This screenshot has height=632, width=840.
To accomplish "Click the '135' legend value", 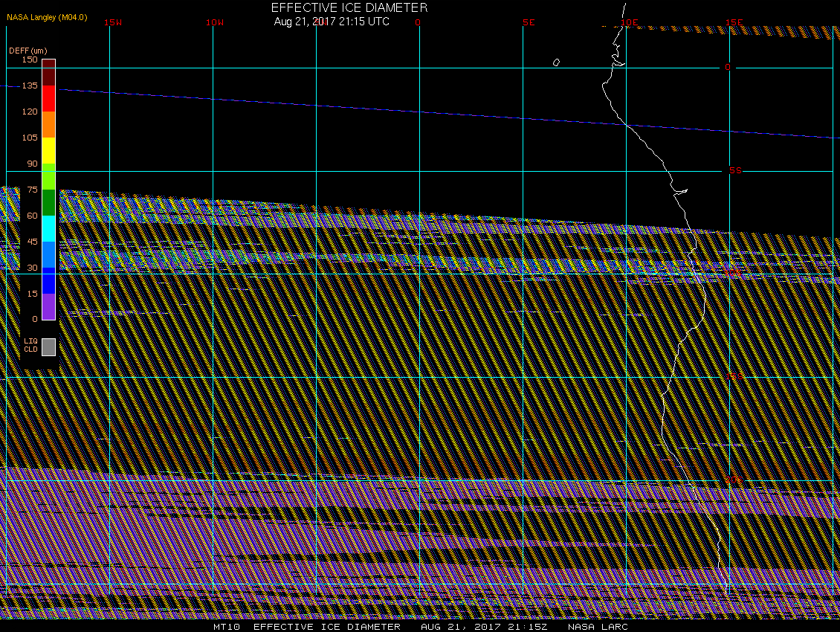I will tap(30, 86).
